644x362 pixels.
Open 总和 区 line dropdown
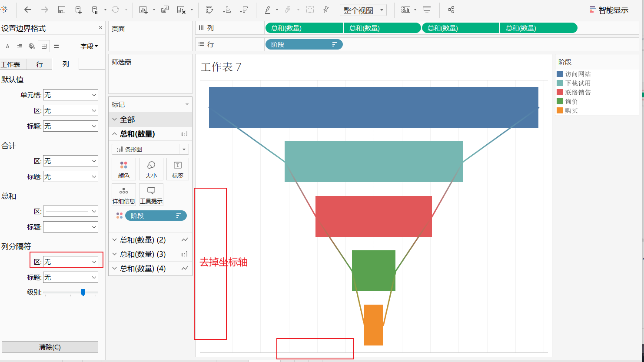click(x=70, y=211)
